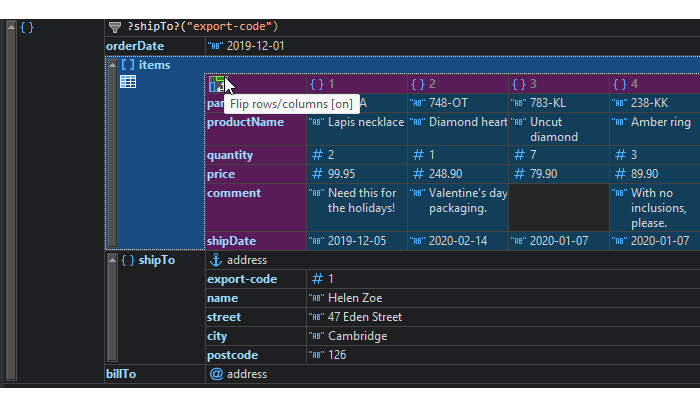700x408 pixels.
Task: Click the @ reference icon in billTo
Action: (215, 374)
